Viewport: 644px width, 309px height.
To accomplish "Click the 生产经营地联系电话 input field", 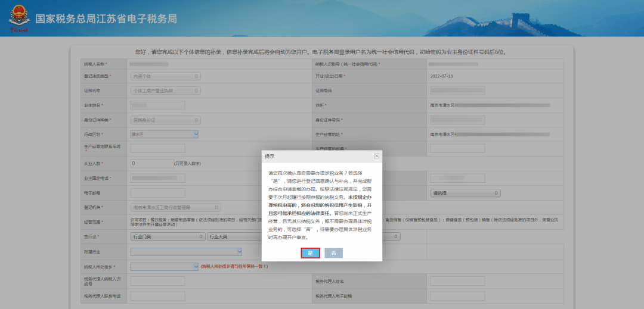I will (157, 148).
